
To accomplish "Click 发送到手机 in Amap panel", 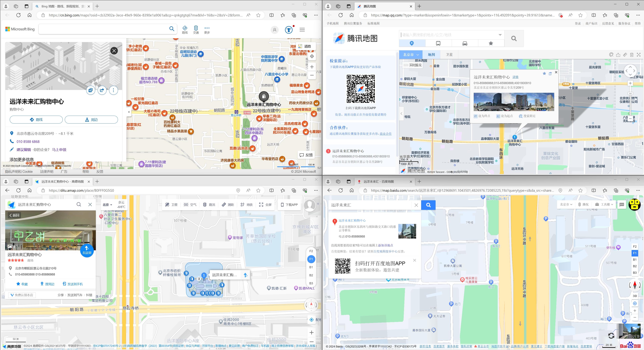I will [x=73, y=284].
